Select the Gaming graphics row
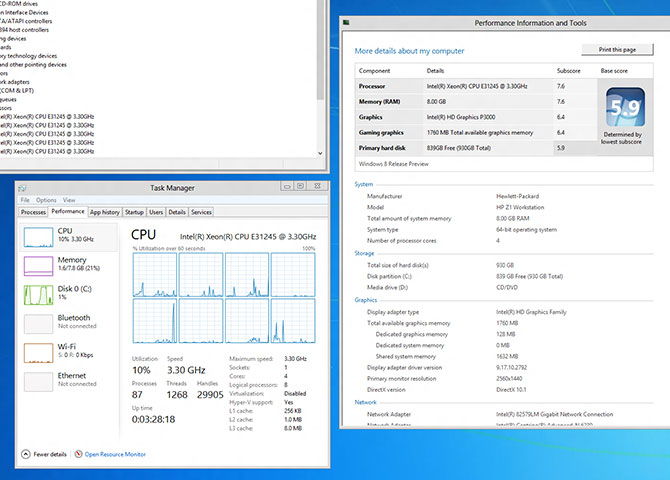The height and width of the screenshot is (480, 670). pyautogui.click(x=476, y=132)
